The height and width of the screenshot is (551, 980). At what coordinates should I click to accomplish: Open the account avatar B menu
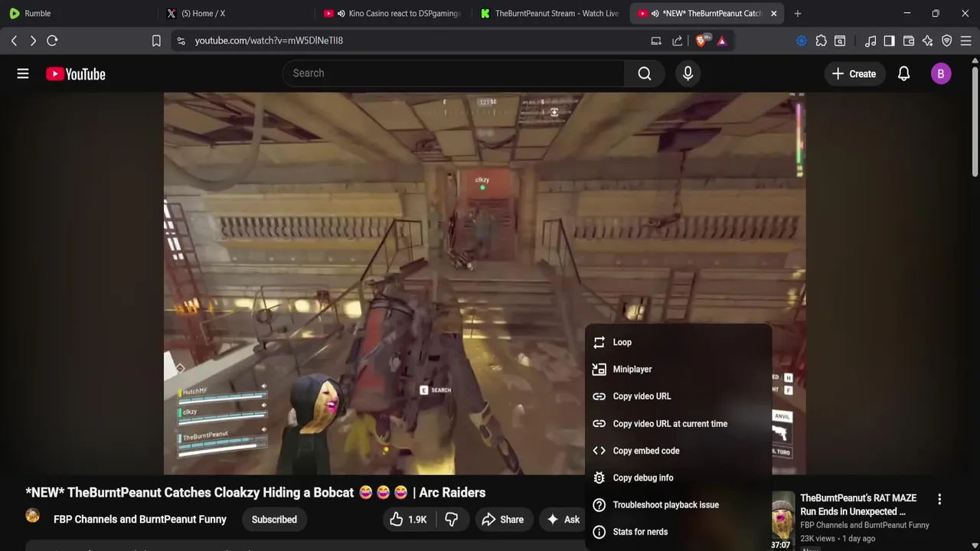coord(941,73)
